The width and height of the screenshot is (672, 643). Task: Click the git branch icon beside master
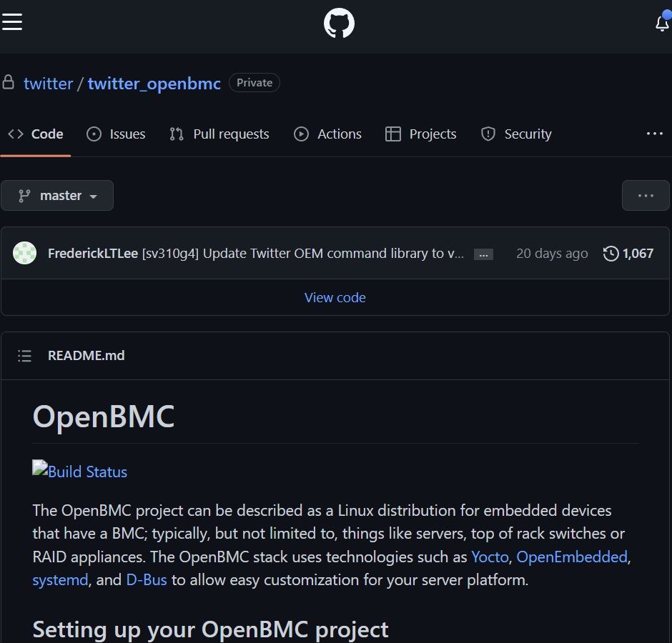pyautogui.click(x=24, y=196)
